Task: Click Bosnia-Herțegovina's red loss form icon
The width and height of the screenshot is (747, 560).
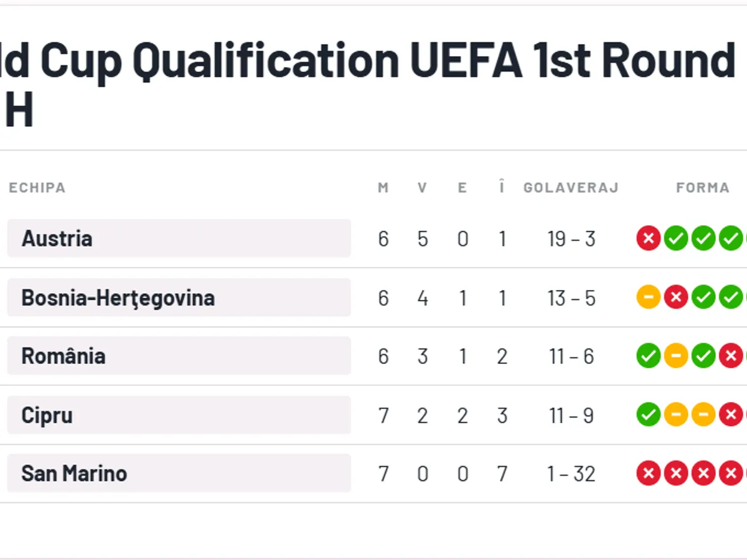Action: click(675, 298)
